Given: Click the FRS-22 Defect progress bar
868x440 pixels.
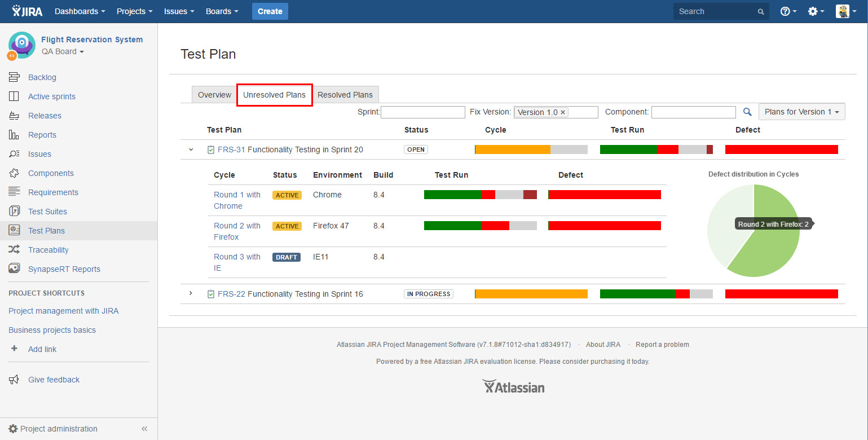Looking at the screenshot, I should [x=782, y=294].
